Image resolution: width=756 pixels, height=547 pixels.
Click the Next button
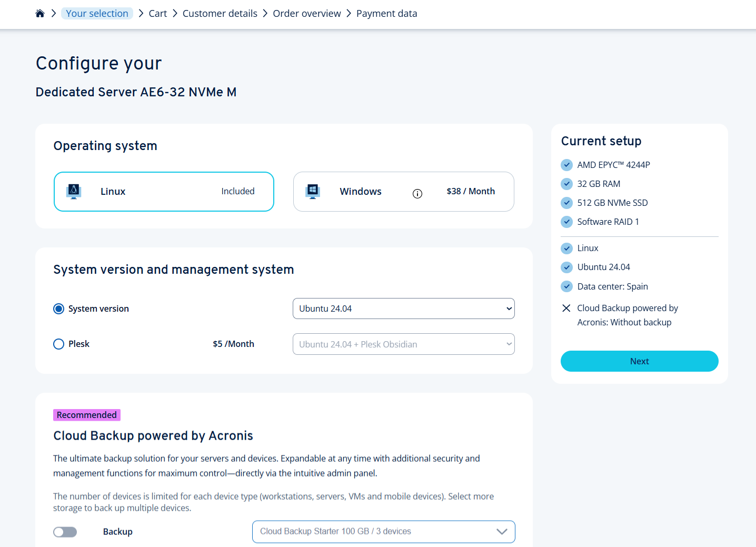click(640, 361)
